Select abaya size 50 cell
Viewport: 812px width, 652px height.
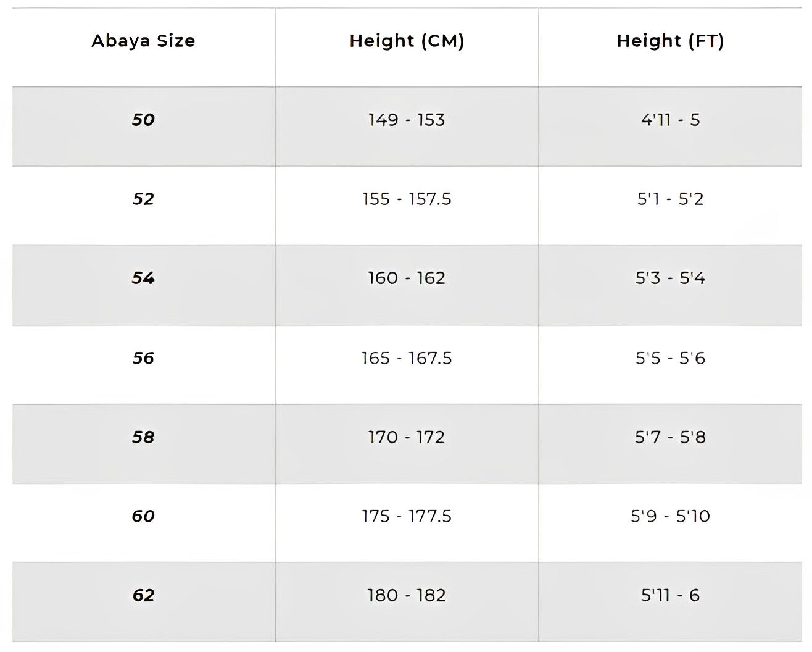coord(143,120)
